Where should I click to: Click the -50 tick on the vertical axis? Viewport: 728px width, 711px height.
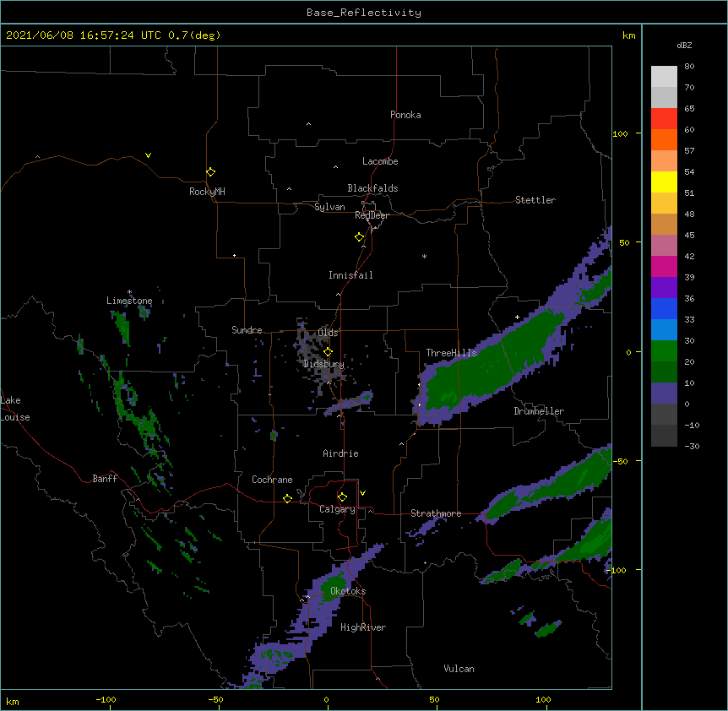pos(620,461)
